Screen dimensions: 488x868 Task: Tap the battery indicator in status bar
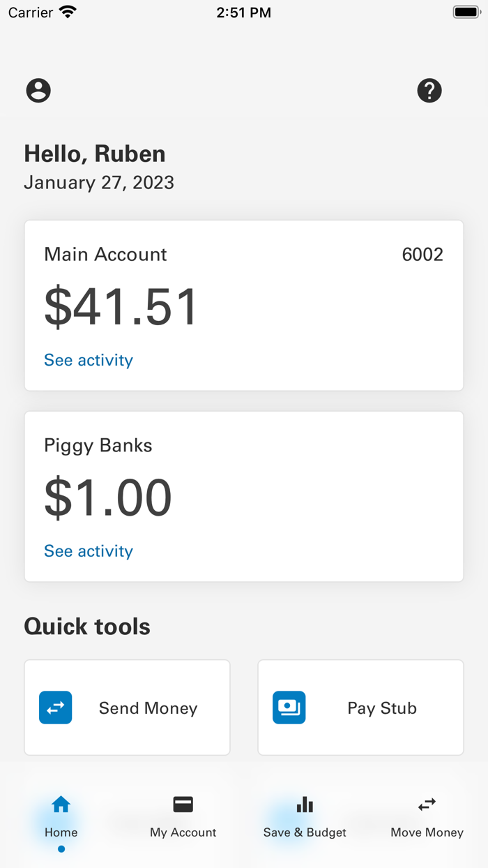pos(466,10)
